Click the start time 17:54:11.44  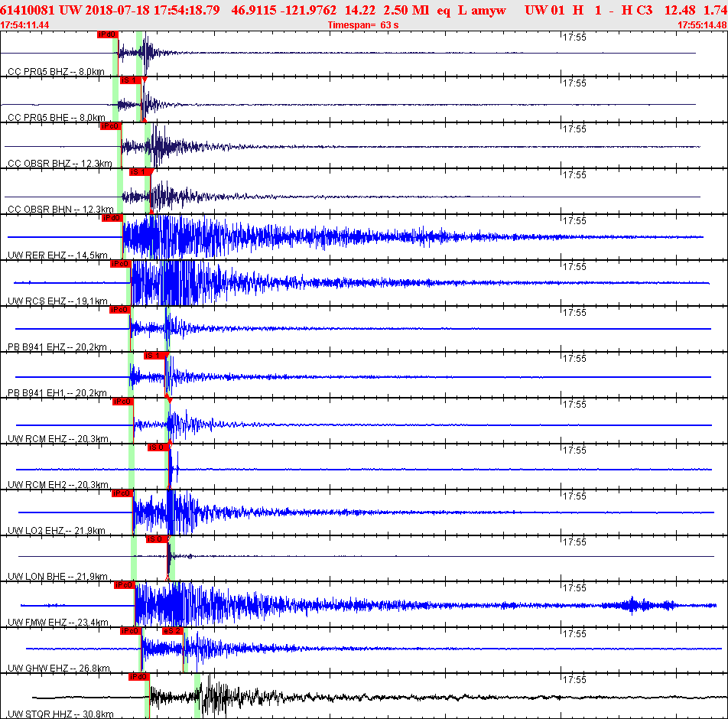tap(24, 25)
